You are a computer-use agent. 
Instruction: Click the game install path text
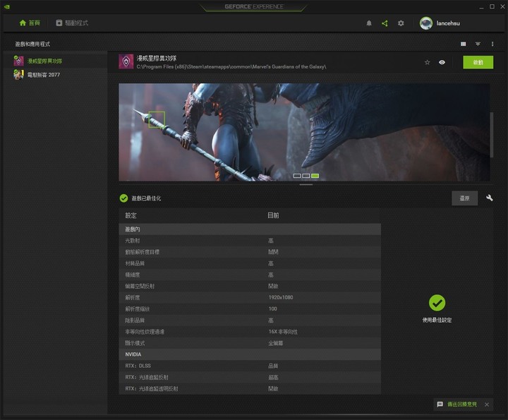click(x=231, y=67)
